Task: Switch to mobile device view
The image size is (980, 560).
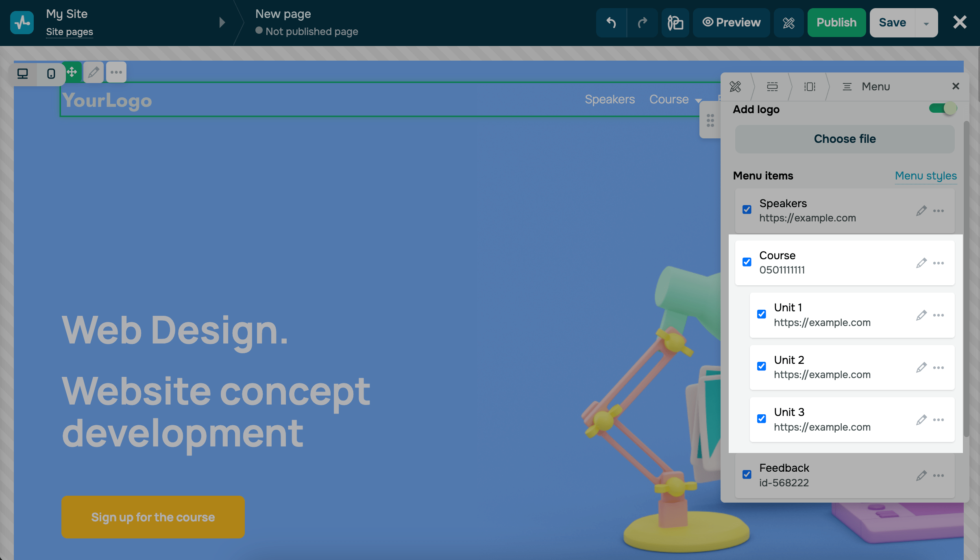Action: pos(51,74)
